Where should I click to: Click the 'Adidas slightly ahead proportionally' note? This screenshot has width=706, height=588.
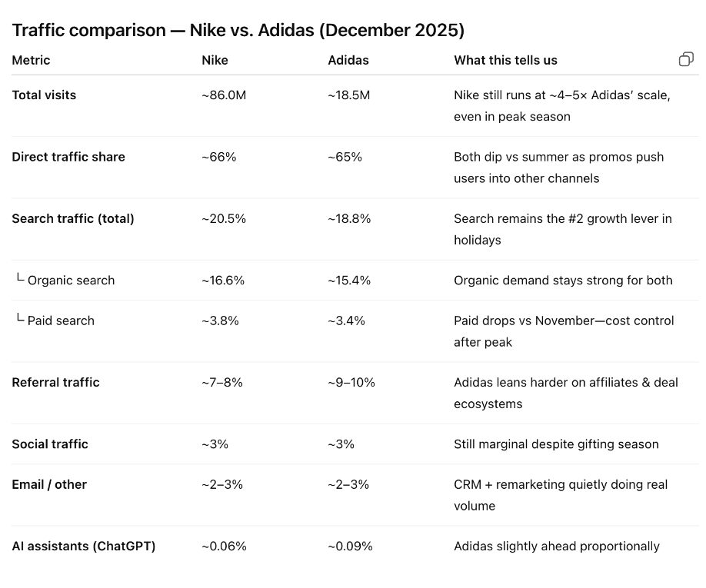557,546
